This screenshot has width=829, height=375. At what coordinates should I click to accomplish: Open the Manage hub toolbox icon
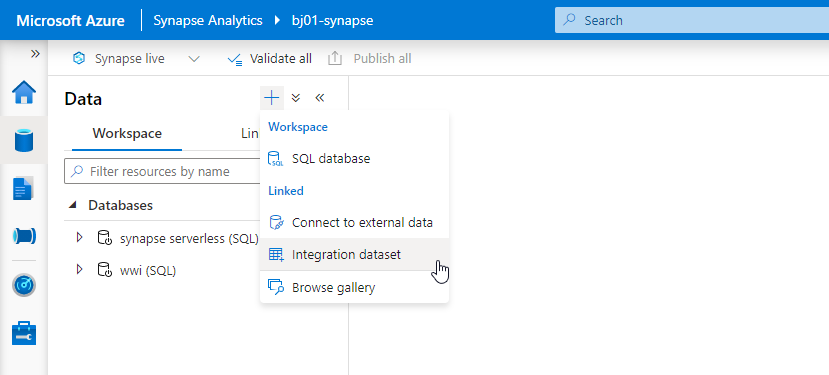(x=24, y=333)
